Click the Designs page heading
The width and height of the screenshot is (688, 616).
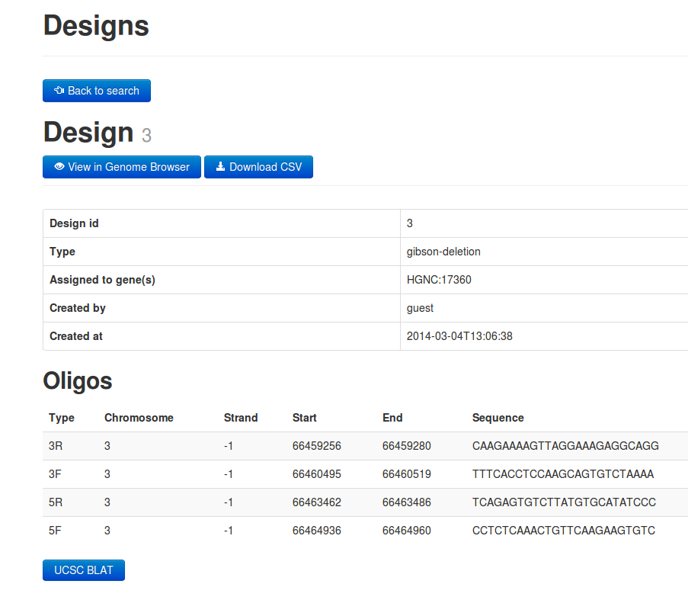coord(96,26)
